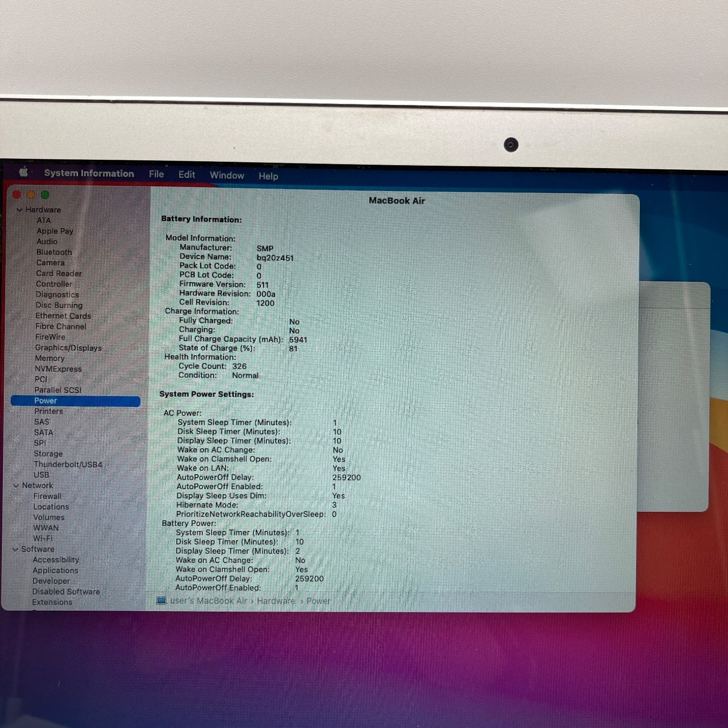Open the Apple menu
Screen dimensions: 728x728
(23, 172)
